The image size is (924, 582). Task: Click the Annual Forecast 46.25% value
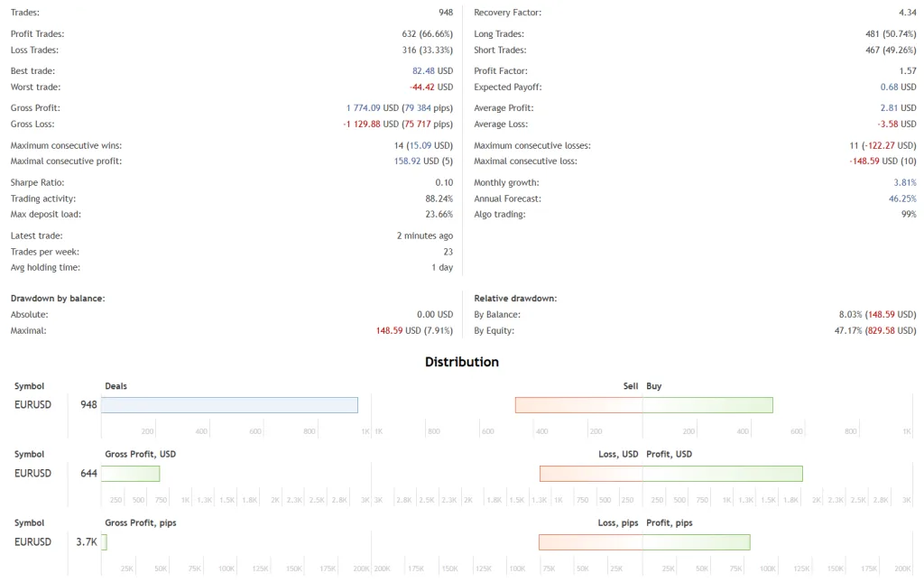click(x=902, y=199)
